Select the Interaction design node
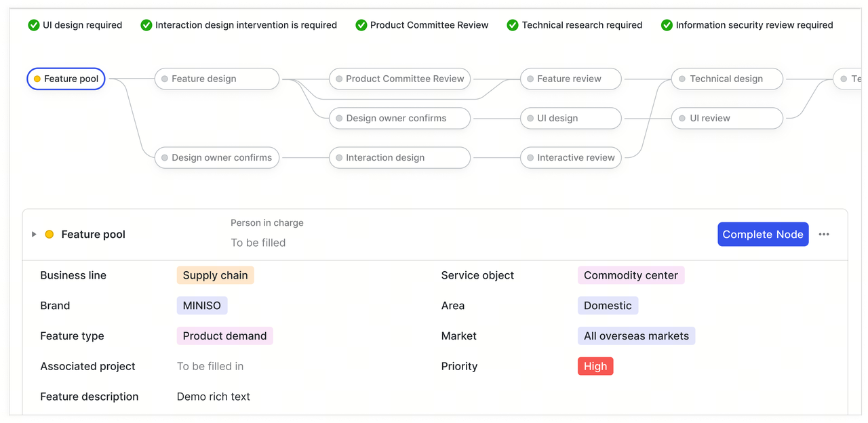 tap(399, 158)
